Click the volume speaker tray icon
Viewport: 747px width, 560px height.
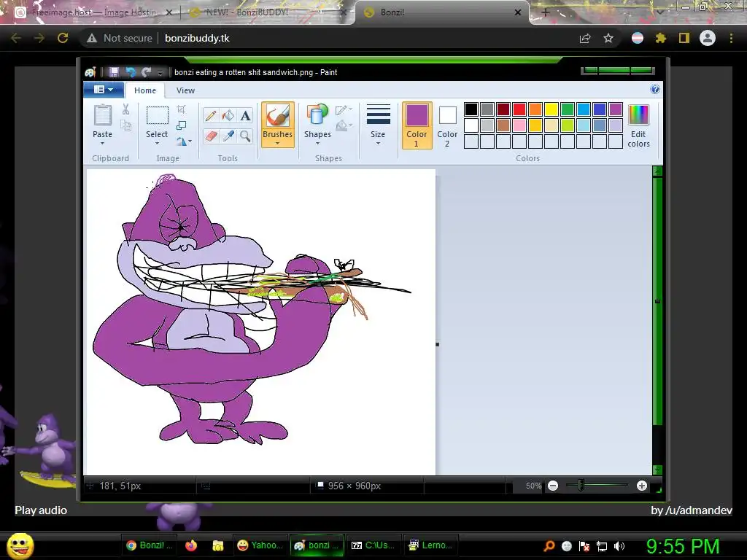619,546
